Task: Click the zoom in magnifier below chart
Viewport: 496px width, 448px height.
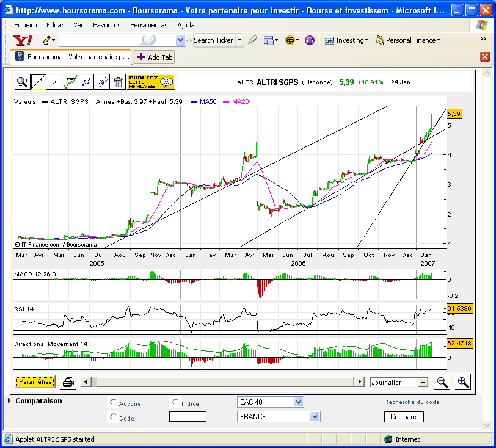Action: pyautogui.click(x=463, y=382)
